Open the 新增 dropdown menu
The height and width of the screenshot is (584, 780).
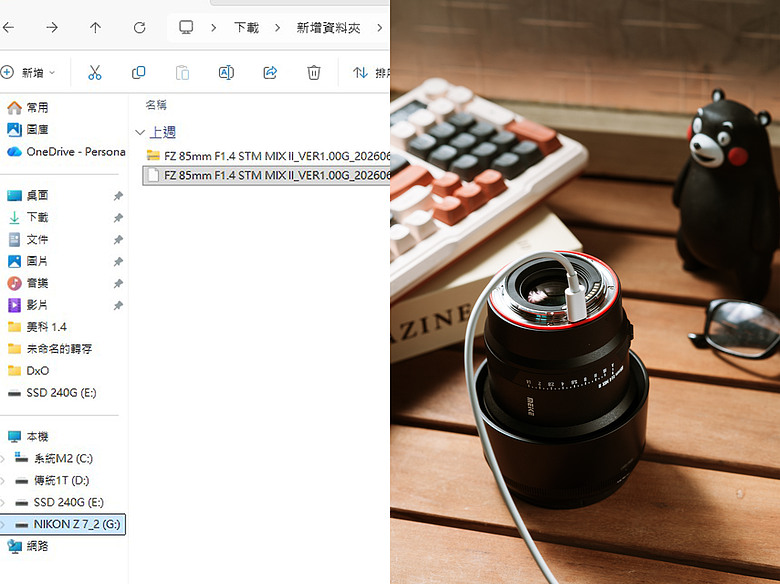[x=28, y=73]
